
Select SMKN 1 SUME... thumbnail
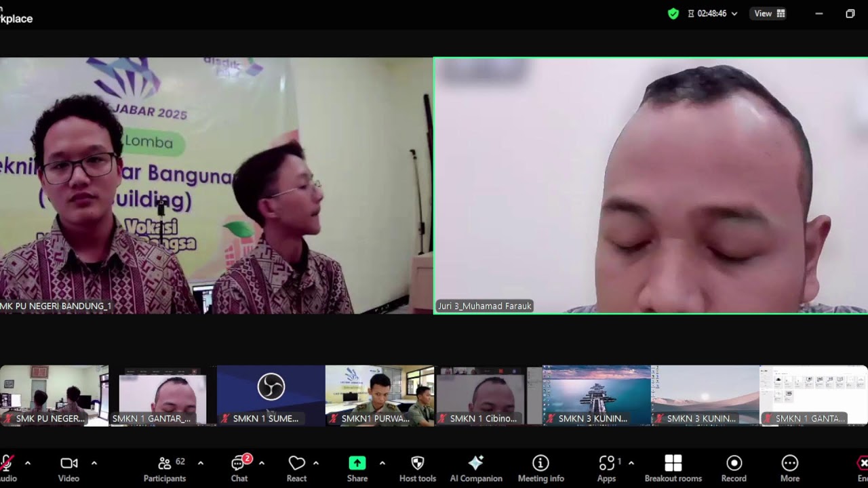[271, 396]
